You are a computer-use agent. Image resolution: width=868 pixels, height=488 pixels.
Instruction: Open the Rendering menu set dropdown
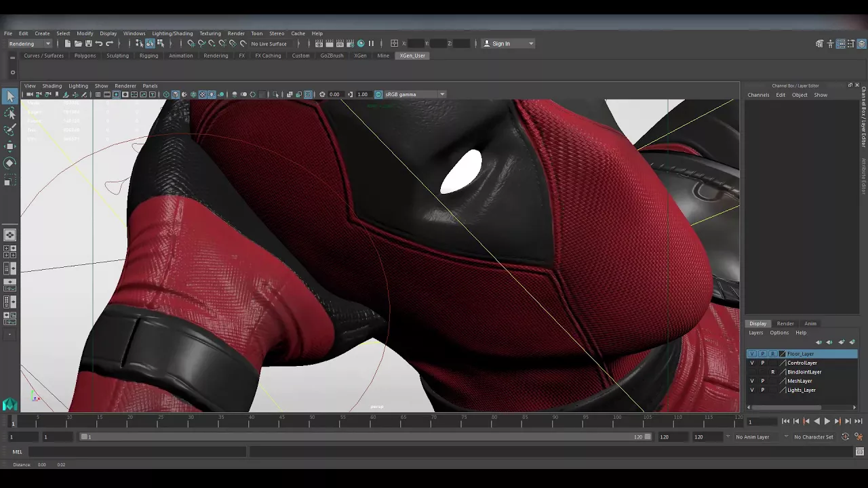[x=29, y=43]
